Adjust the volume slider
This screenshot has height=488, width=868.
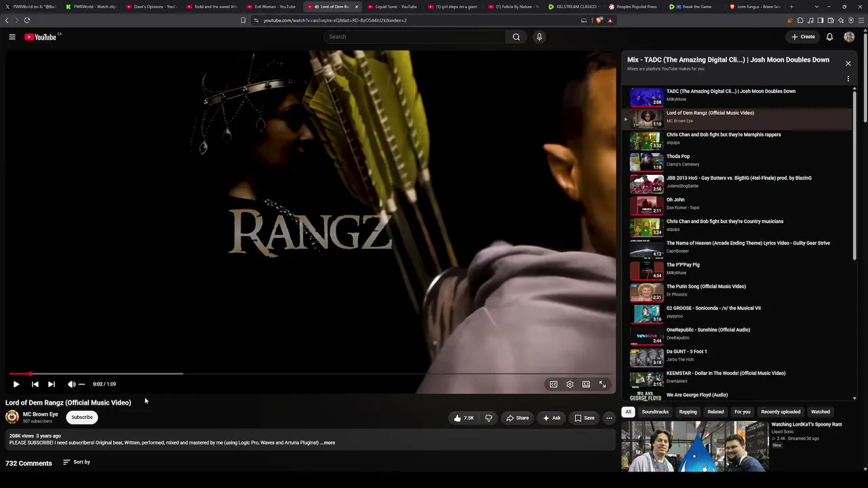pyautogui.click(x=81, y=384)
